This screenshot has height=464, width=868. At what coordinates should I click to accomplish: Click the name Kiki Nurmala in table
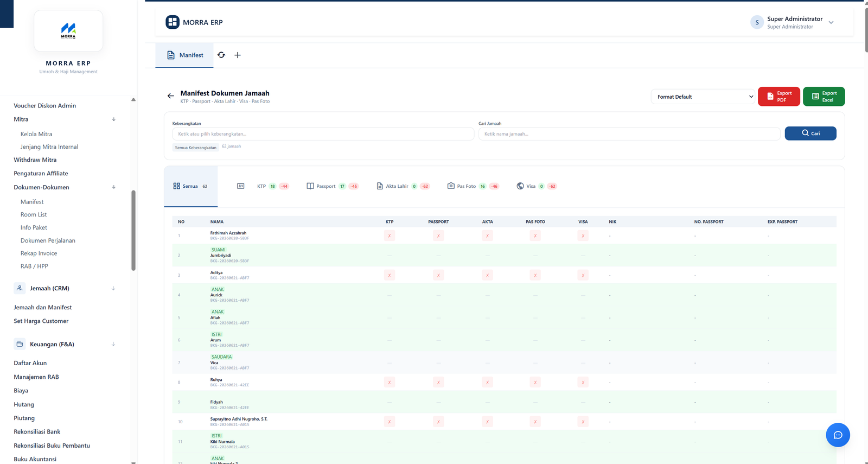pos(222,442)
